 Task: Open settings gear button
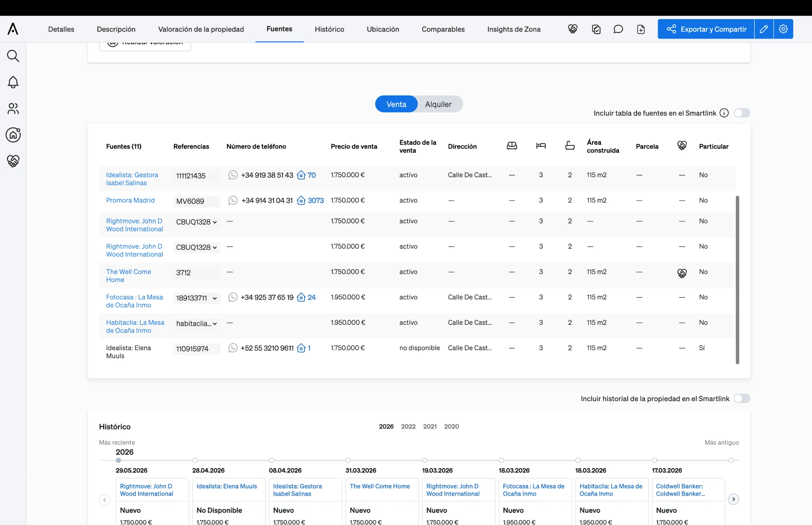(x=783, y=29)
